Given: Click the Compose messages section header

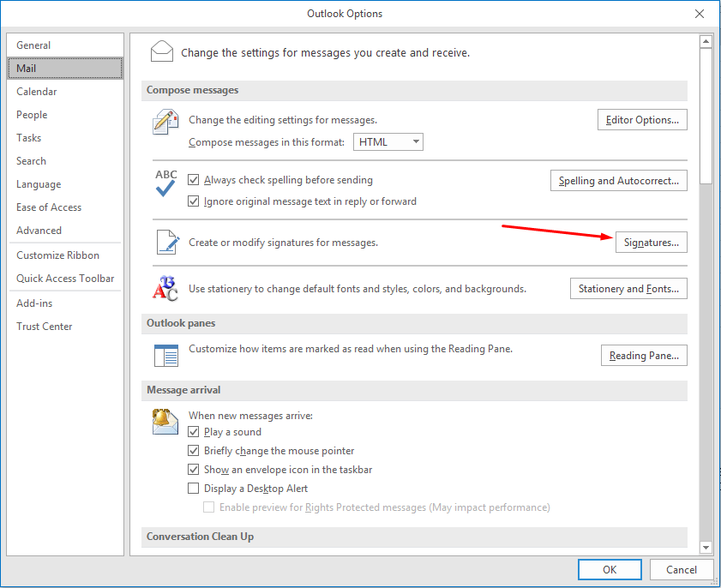Looking at the screenshot, I should pyautogui.click(x=414, y=90).
